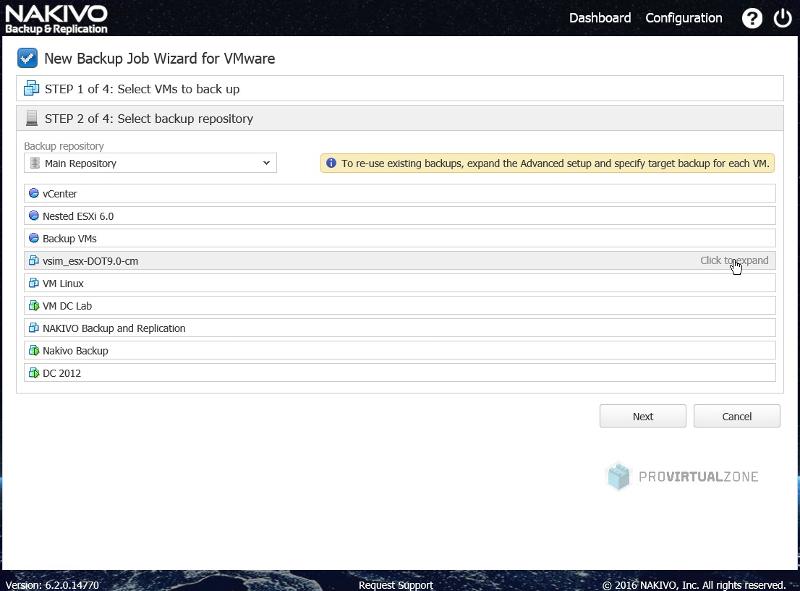This screenshot has height=591, width=800.
Task: Expand the NAKIVO Backup and Replication row
Action: (x=399, y=328)
